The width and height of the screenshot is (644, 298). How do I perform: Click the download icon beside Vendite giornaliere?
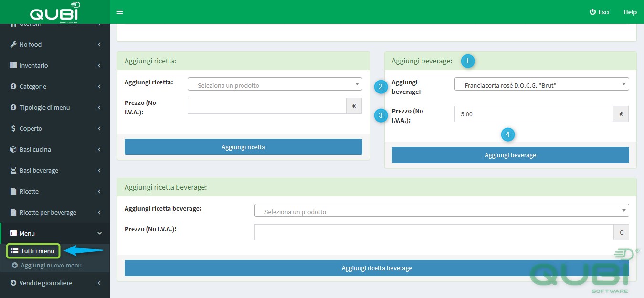point(13,283)
